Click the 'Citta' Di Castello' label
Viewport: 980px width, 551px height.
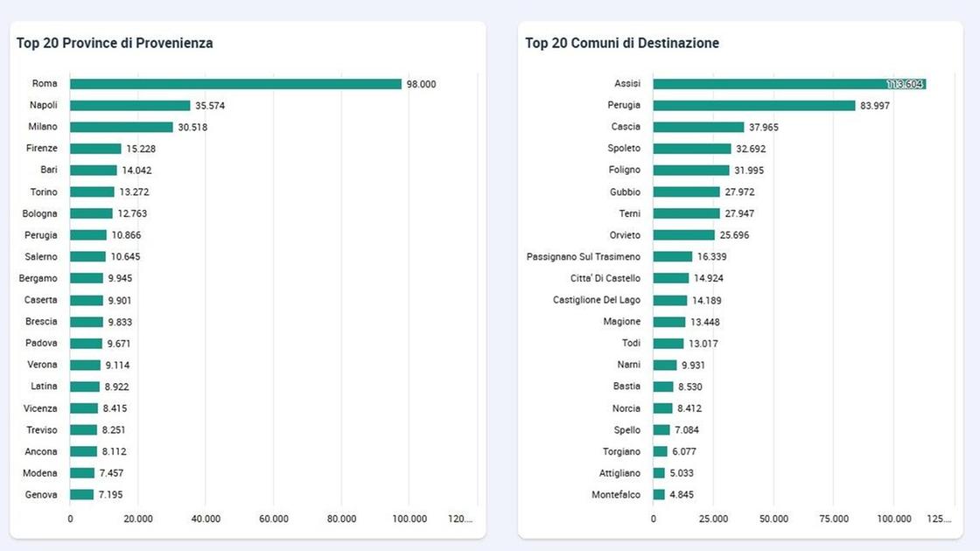[x=605, y=279]
